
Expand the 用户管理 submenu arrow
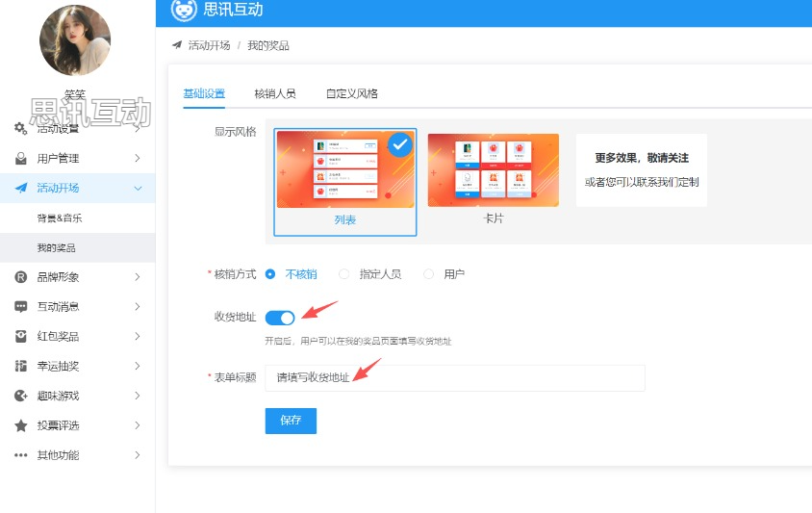(x=138, y=159)
